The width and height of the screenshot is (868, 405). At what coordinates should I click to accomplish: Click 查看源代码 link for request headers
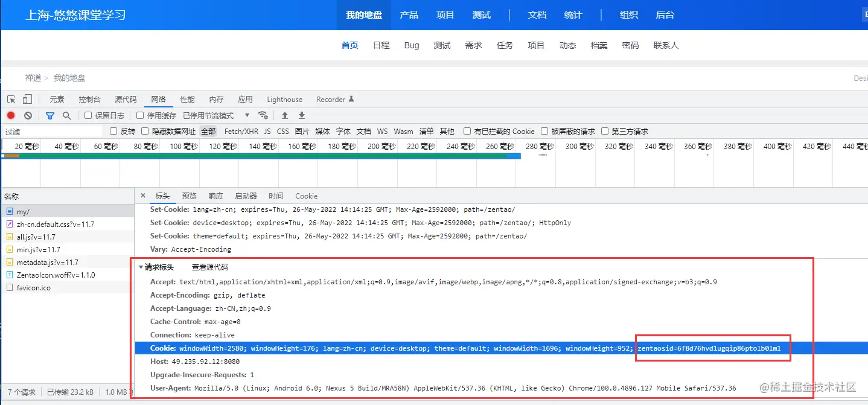[210, 267]
